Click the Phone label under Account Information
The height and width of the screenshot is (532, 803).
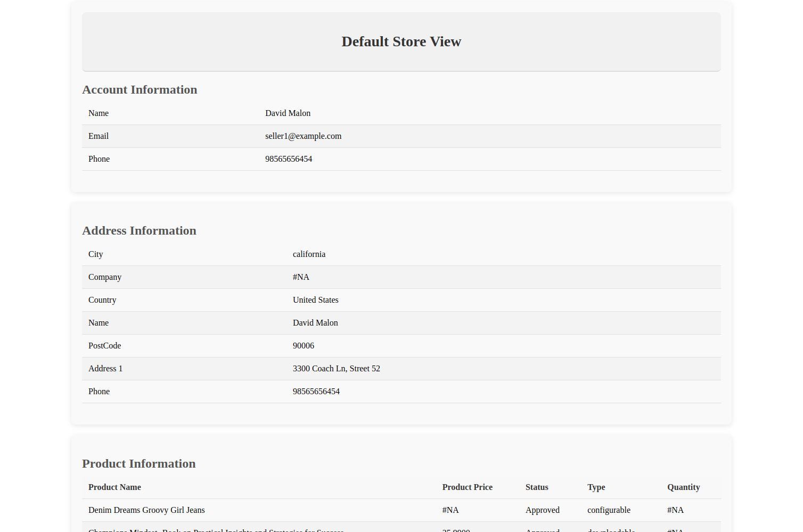point(99,159)
